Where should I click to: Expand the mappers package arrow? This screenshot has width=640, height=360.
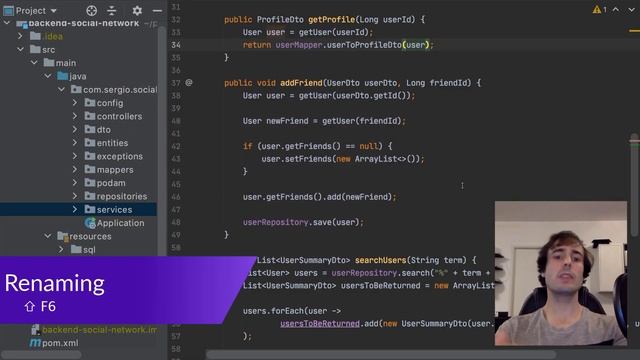[75, 169]
